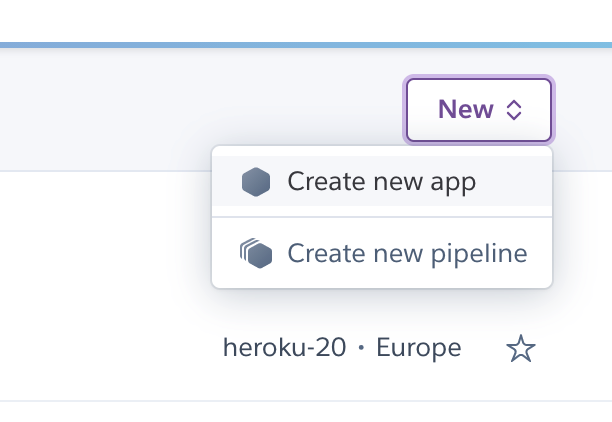Screen dimensions: 612x422
Task: Click the divider between the two menu entries
Action: [x=382, y=217]
